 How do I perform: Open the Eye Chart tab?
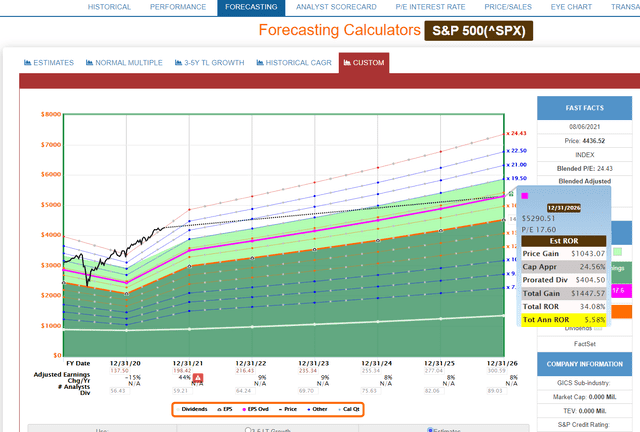(571, 7)
